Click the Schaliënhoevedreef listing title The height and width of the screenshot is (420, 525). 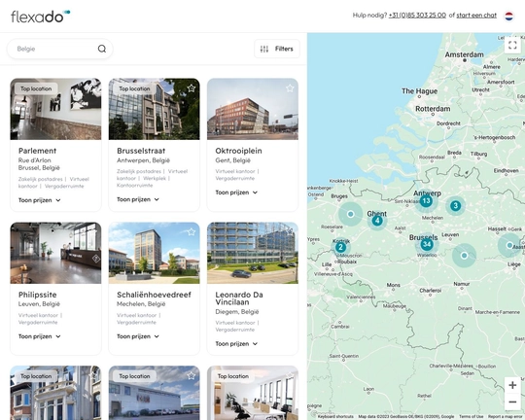[154, 295]
